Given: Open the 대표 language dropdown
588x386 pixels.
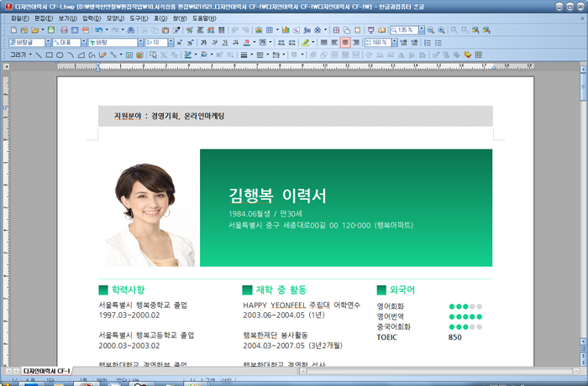Looking at the screenshot, I should pyautogui.click(x=84, y=43).
